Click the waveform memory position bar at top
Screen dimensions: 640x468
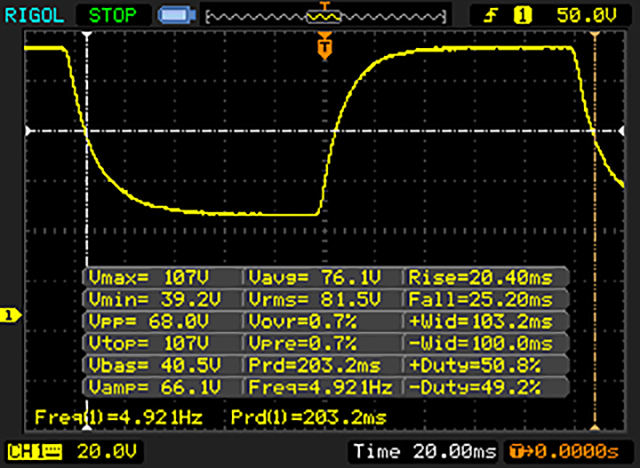(322, 16)
